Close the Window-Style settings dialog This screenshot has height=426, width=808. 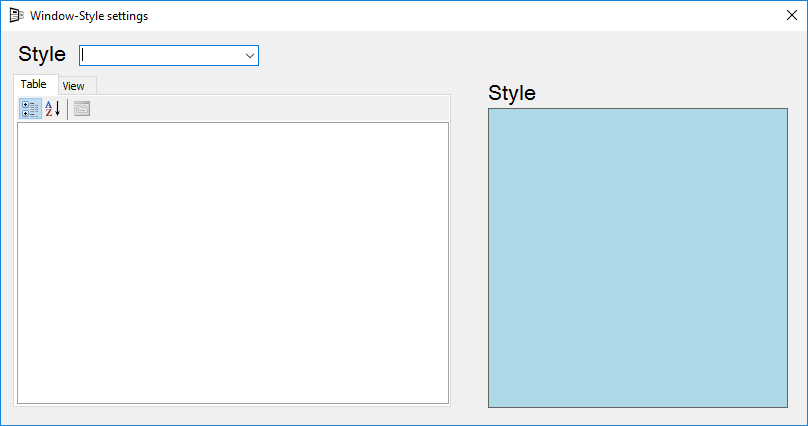792,15
